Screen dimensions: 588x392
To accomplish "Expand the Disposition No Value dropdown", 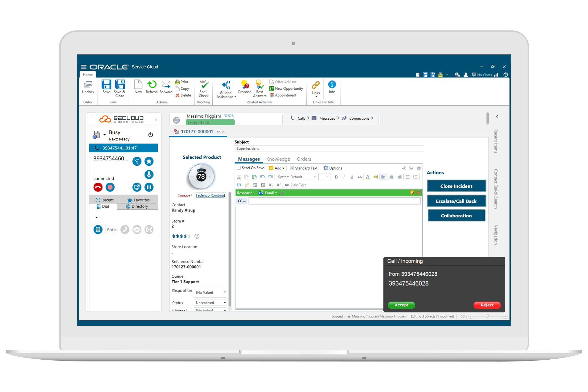I will (x=211, y=292).
